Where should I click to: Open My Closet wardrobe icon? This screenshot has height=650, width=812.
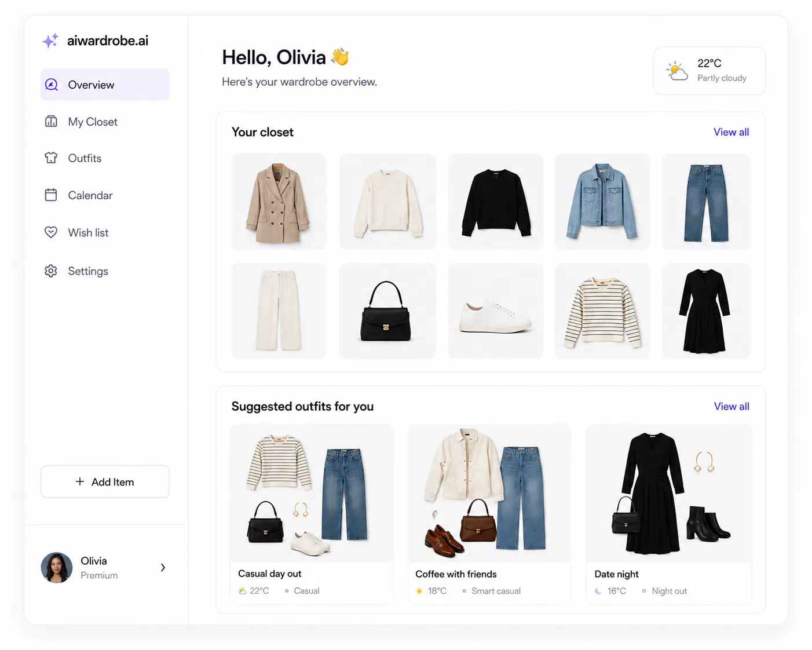(x=51, y=122)
